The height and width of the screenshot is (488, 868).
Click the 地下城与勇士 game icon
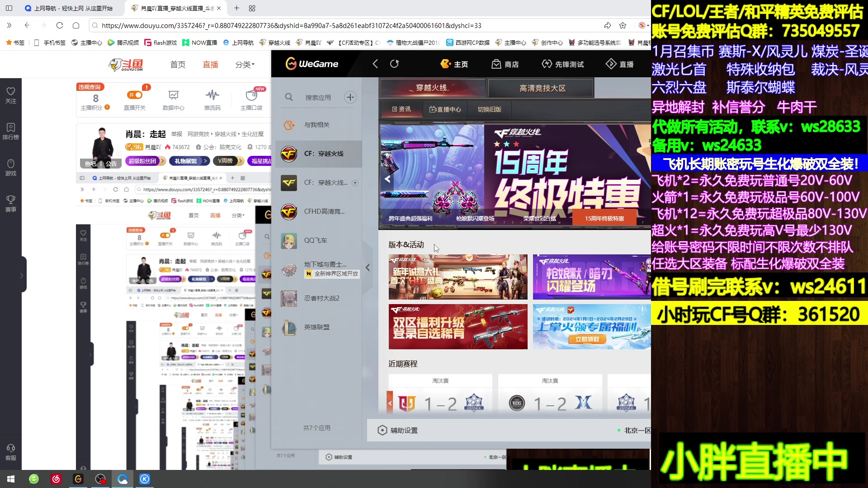[289, 269]
